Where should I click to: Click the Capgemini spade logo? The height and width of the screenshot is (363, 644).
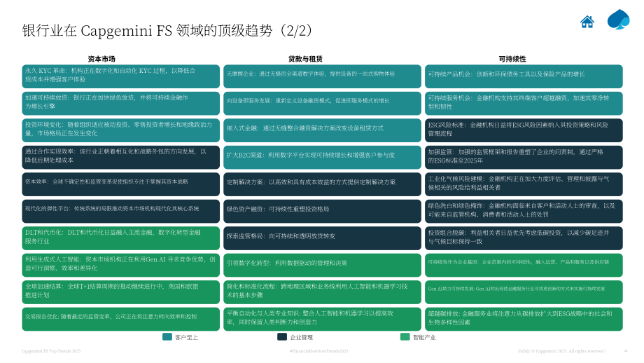pyautogui.click(x=618, y=20)
